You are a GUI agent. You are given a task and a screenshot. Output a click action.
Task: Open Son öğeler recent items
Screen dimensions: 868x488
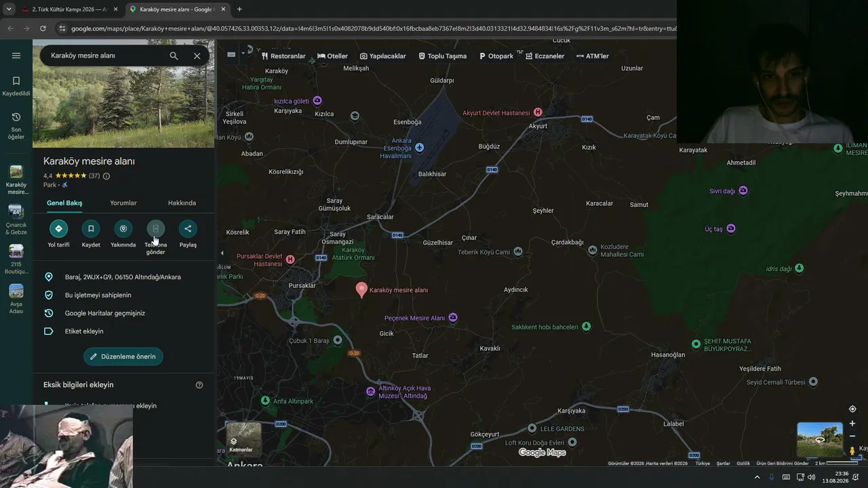16,126
